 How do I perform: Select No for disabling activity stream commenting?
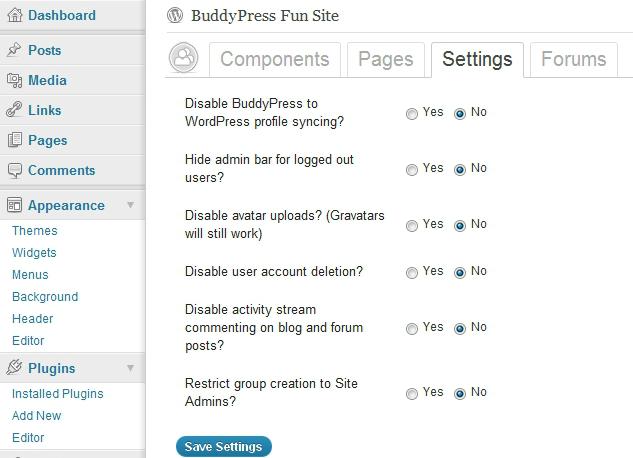tap(460, 329)
